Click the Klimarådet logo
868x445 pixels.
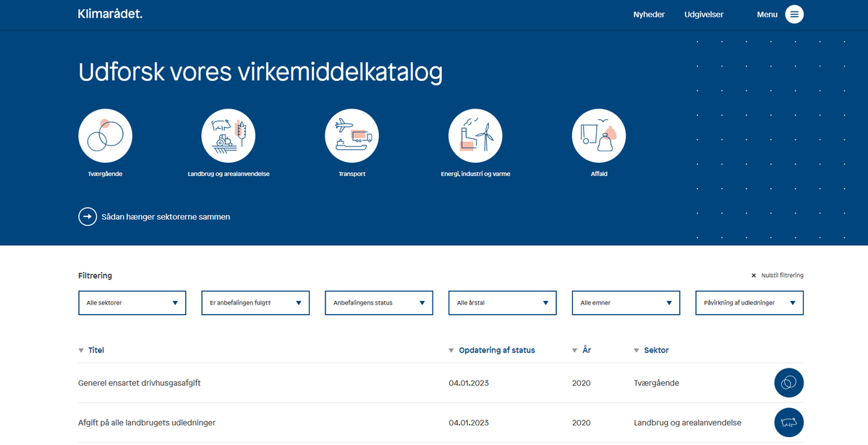[x=109, y=13]
